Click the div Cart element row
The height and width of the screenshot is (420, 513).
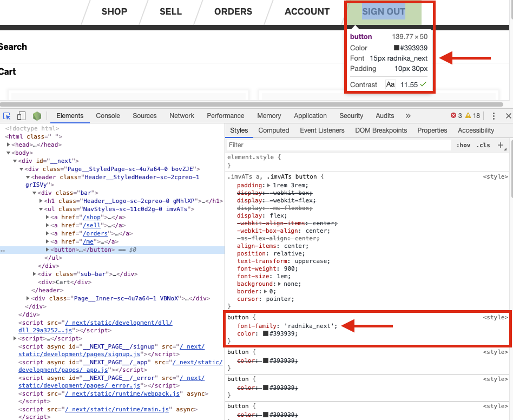point(65,282)
